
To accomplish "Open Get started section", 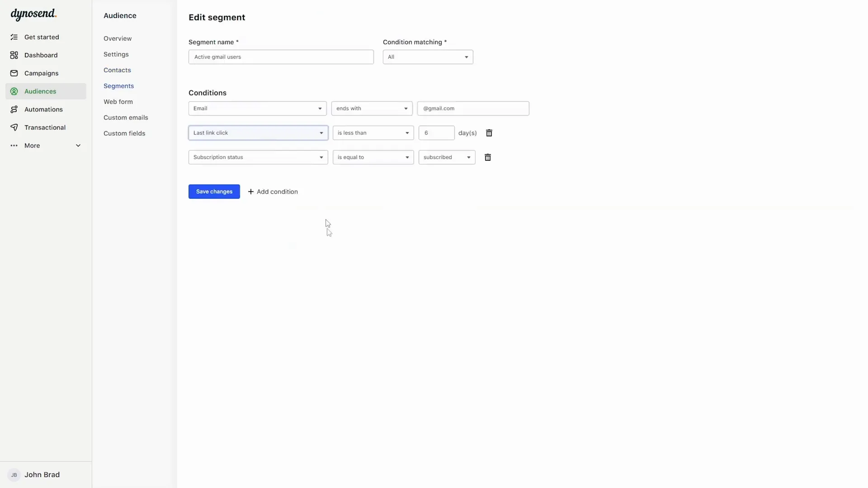I will click(x=41, y=37).
